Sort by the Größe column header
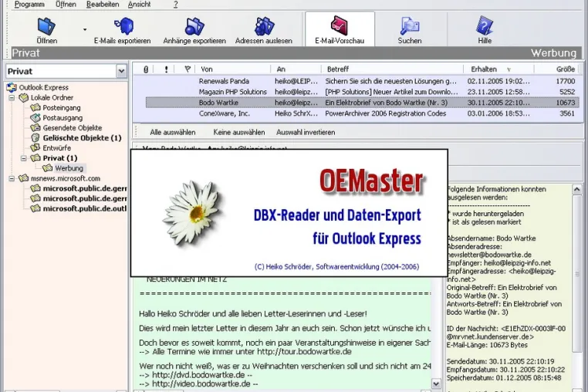 coord(557,69)
